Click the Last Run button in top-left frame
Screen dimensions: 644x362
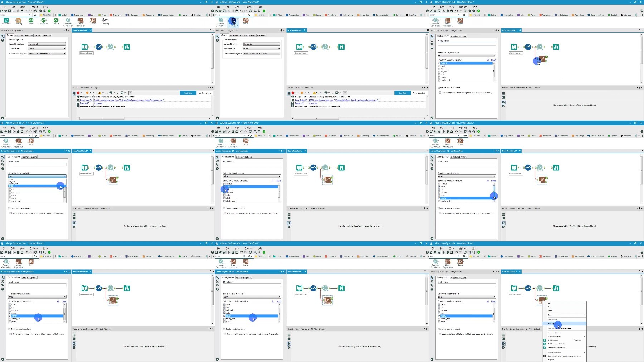click(x=188, y=93)
